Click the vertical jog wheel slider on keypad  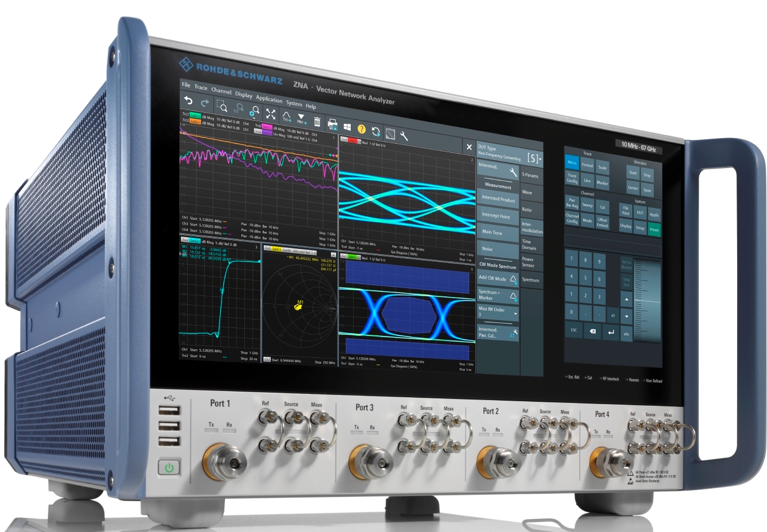coord(647,301)
